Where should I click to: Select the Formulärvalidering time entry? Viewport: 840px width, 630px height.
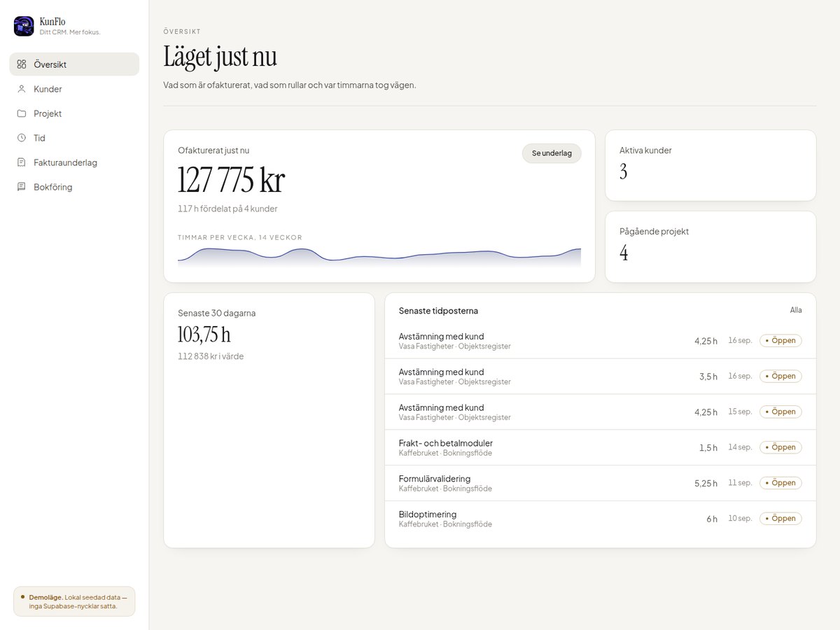[601, 483]
